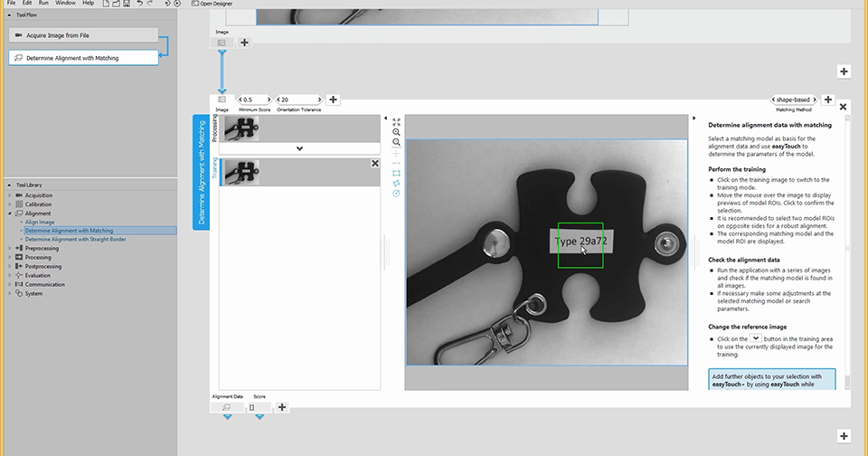Screen dimensions: 868x456
Task: Select Determine Alignment with Straight Border
Action: [x=75, y=240]
